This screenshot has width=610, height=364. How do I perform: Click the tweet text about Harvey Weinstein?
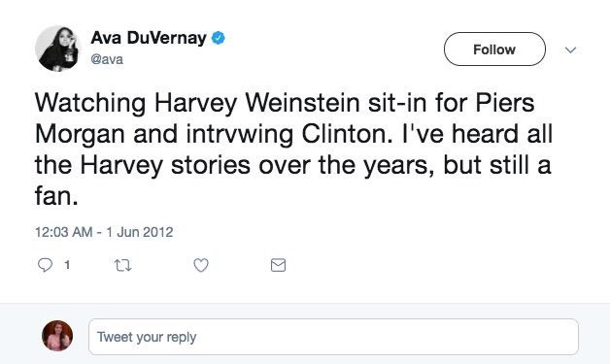(x=293, y=149)
